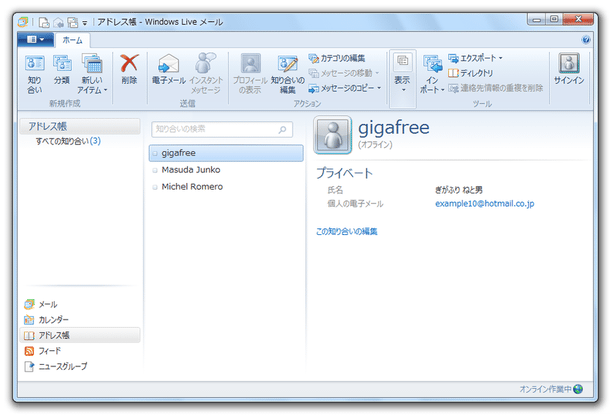
Task: Click the new item icon in quick access toolbar
Action: 44,22
